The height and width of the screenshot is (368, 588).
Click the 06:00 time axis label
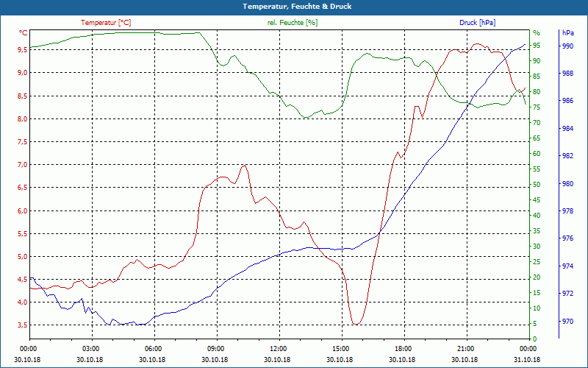click(x=153, y=349)
